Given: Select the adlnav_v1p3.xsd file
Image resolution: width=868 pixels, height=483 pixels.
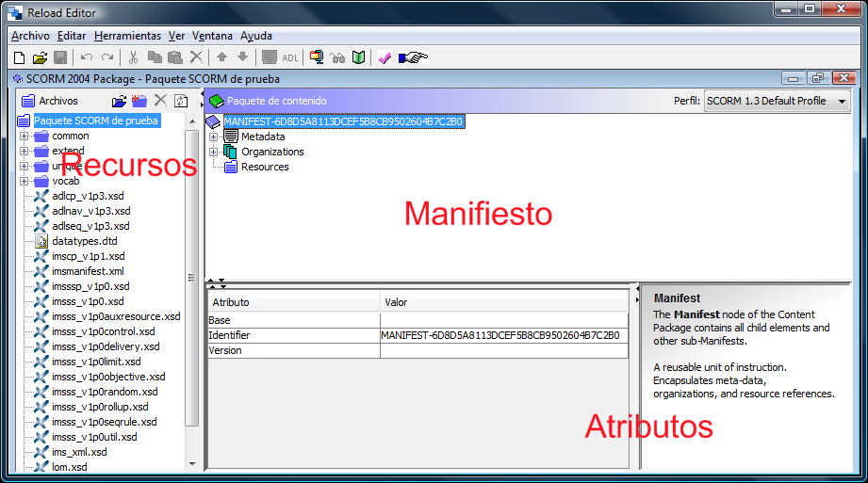Looking at the screenshot, I should pos(91,211).
